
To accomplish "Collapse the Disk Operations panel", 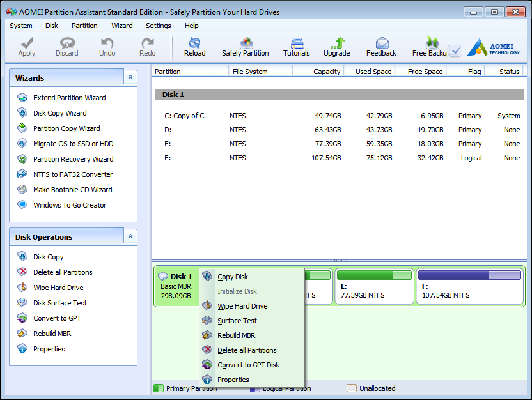I will tap(130, 236).
